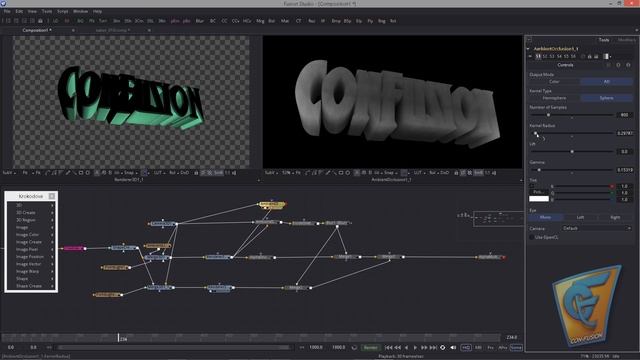Open LUT dropdown in right viewer
This screenshot has height=360, width=640.
[x=419, y=173]
